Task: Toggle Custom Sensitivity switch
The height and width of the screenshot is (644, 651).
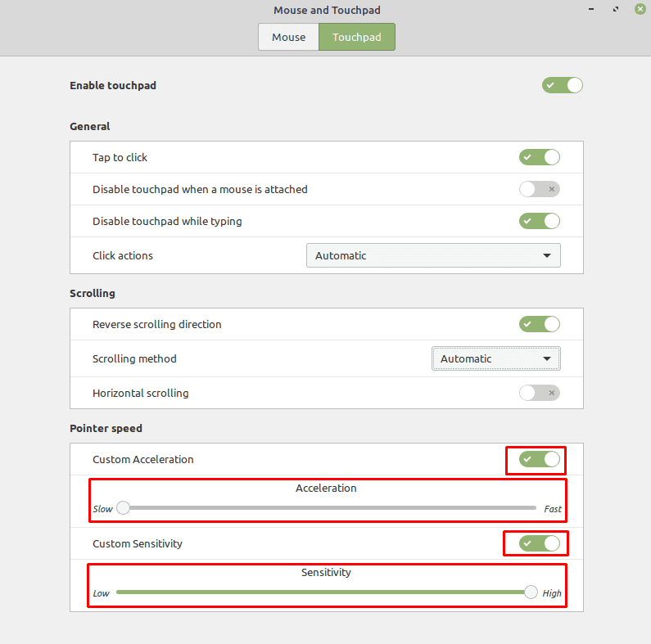Action: pos(540,543)
